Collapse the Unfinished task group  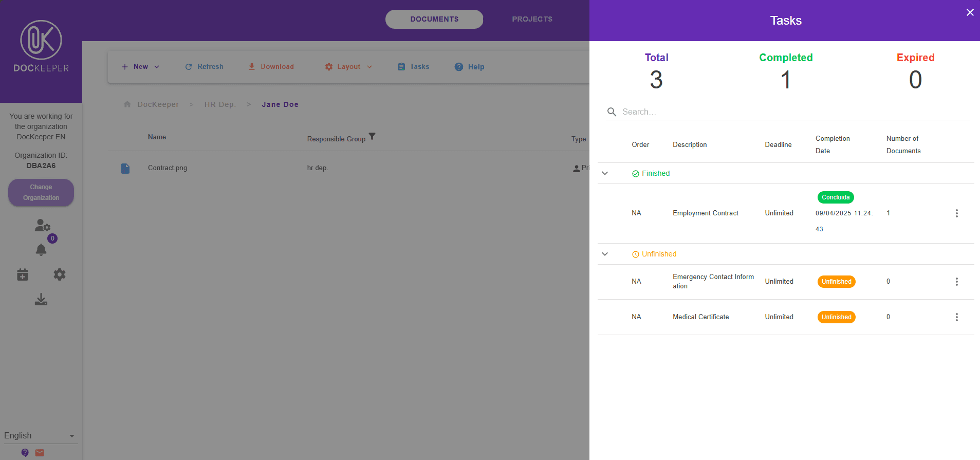[x=605, y=254]
